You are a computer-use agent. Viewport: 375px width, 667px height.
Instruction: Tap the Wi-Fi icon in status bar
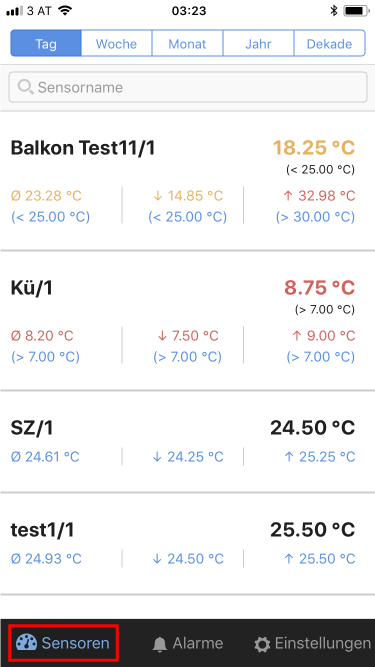tap(65, 11)
